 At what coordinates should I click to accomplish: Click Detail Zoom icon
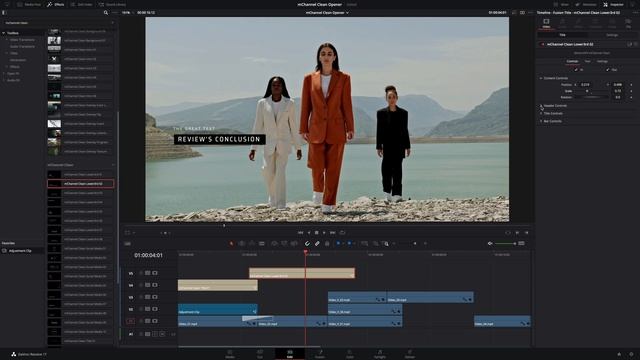pos(375,244)
